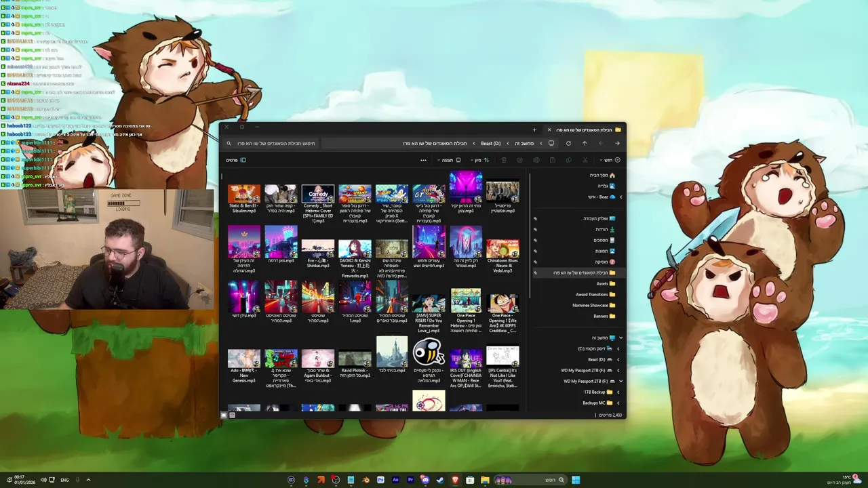Image resolution: width=868 pixels, height=488 pixels.
Task: Toggle the Details (פרטים) pane
Action: tap(236, 160)
